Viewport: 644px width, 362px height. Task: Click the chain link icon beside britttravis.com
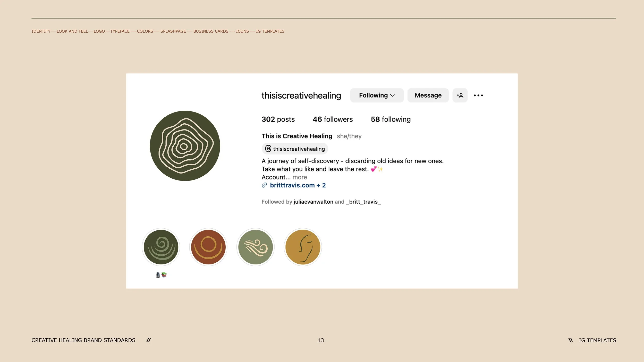coord(264,185)
